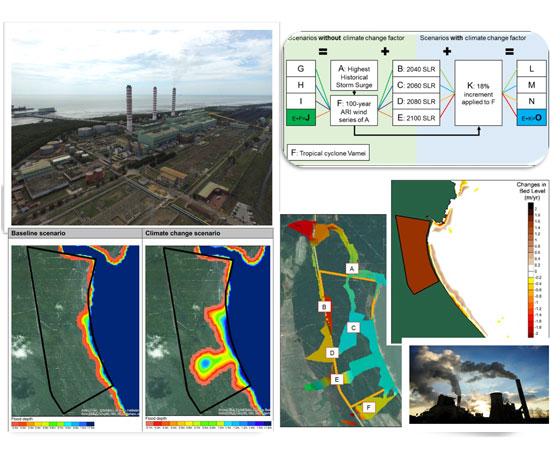Click marker B on the drainage map
Screen dimensions: 550x450
324,307
